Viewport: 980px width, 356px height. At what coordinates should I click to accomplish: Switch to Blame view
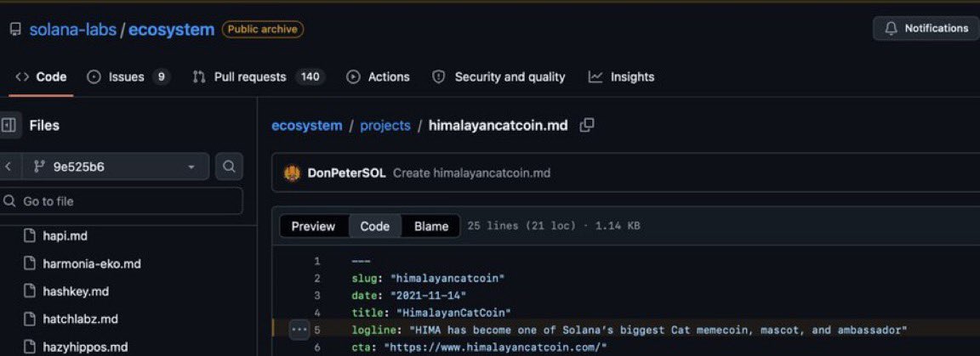pos(431,226)
